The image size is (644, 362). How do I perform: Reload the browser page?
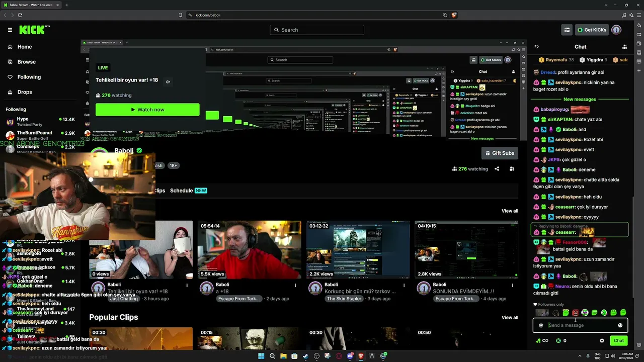[x=20, y=15]
